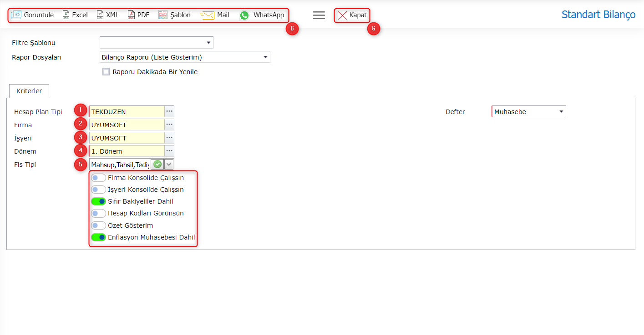The image size is (644, 335).
Task: Share report via WhatsApp icon
Action: click(245, 15)
